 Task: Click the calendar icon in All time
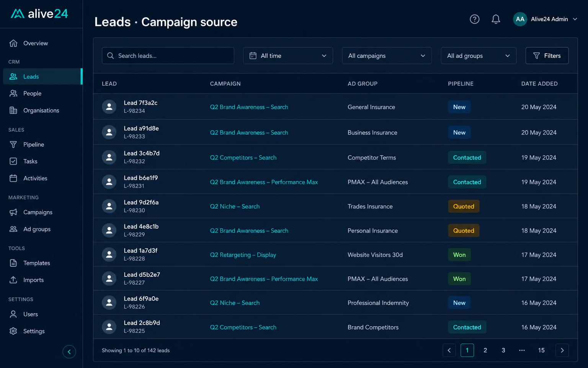[x=253, y=56]
